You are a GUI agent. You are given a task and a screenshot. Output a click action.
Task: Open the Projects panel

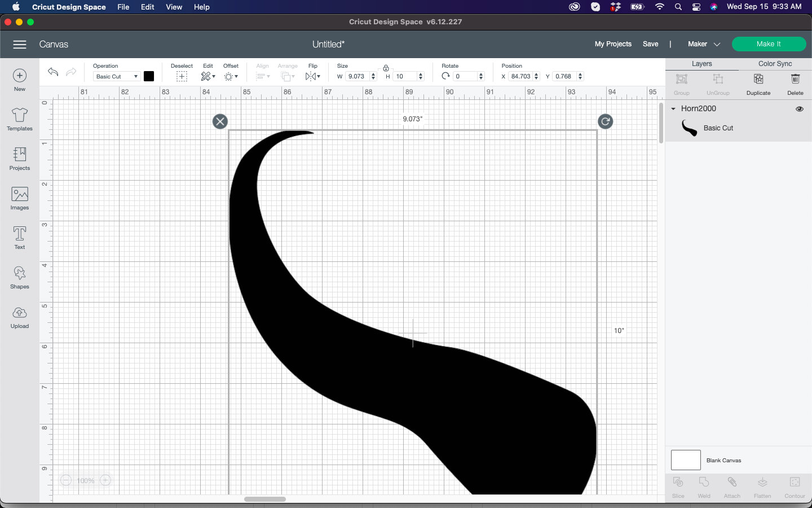click(19, 158)
